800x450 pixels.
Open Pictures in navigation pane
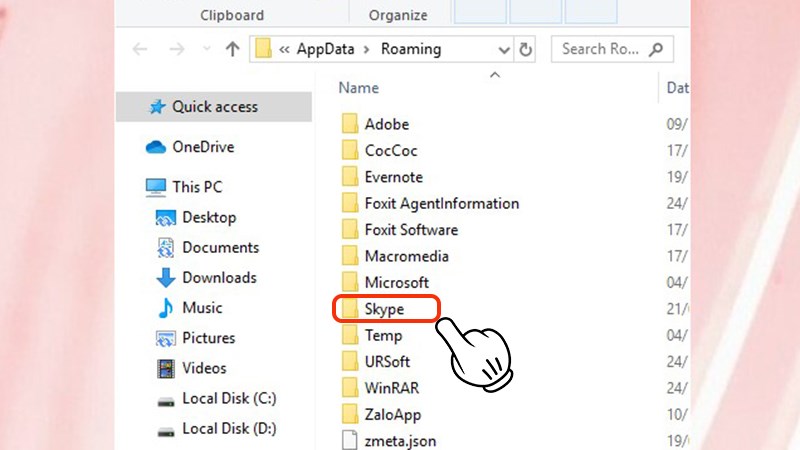click(x=209, y=338)
